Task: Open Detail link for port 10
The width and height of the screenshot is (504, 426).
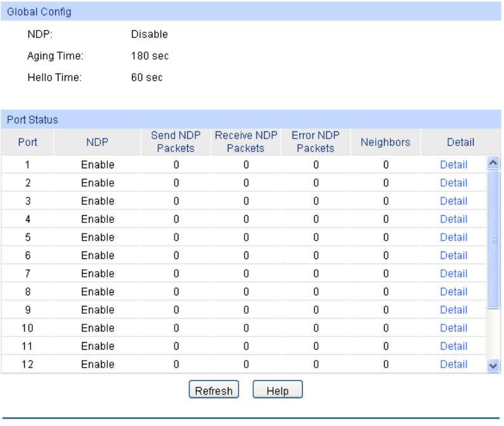Action: point(453,328)
